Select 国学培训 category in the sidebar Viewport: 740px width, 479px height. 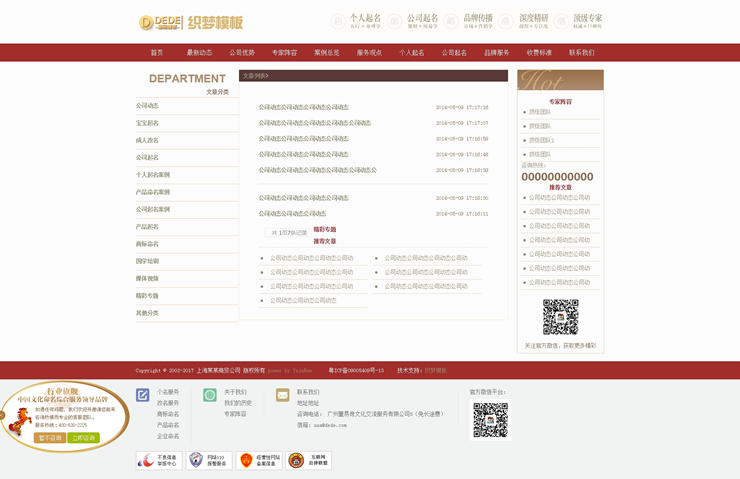click(148, 261)
